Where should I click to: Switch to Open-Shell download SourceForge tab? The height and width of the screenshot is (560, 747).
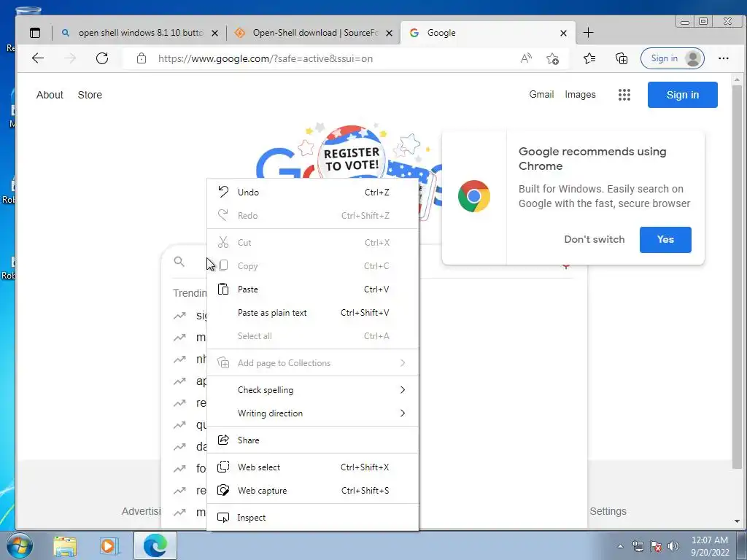314,33
